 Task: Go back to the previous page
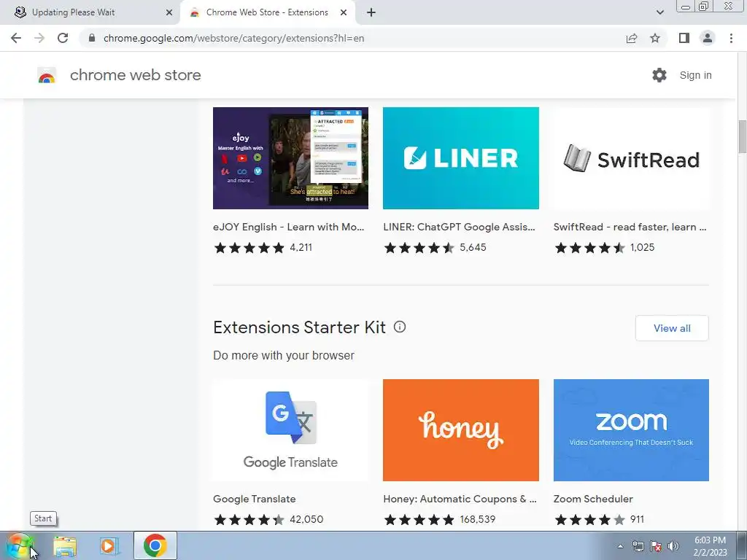pyautogui.click(x=16, y=38)
